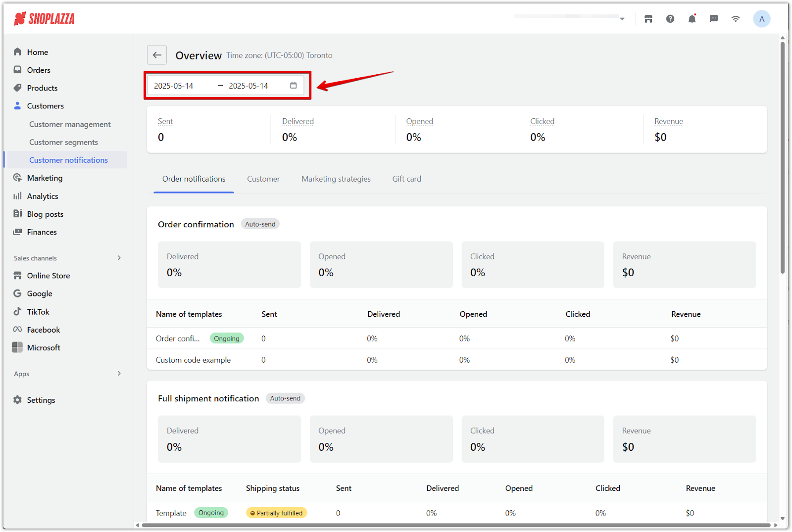Click the vertical scrollbar thumb
The height and width of the screenshot is (532, 792).
point(783,157)
